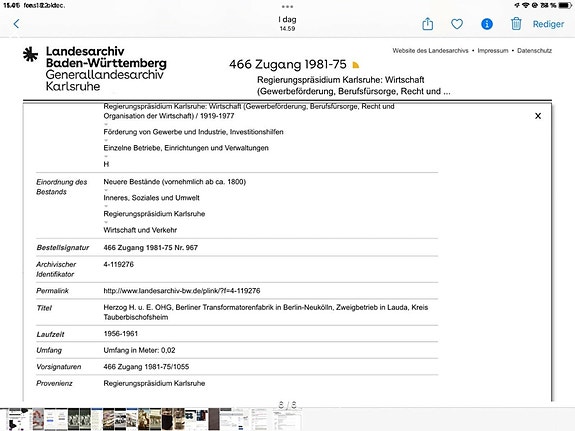Select 'Inneres, Soziales und Umwelt' hierarchy entry
The image size is (575, 431).
[151, 198]
